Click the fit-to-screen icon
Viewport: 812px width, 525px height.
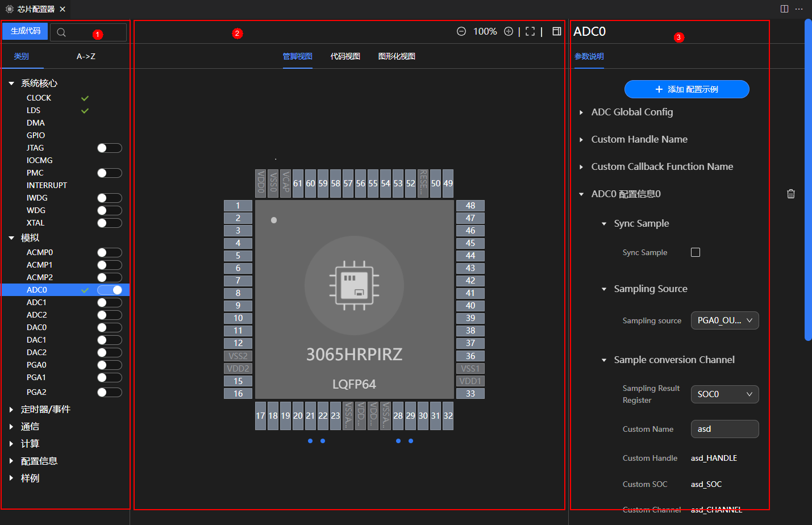pos(530,31)
